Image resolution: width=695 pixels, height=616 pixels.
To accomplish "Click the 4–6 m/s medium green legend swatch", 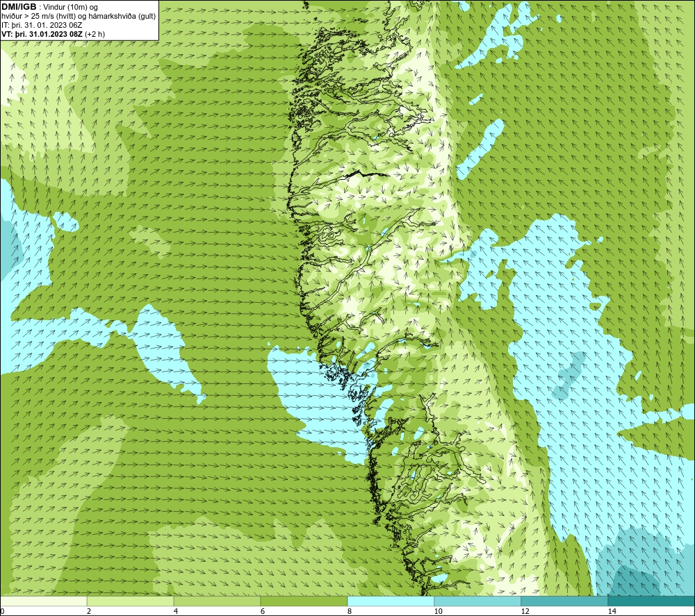I will [217, 601].
